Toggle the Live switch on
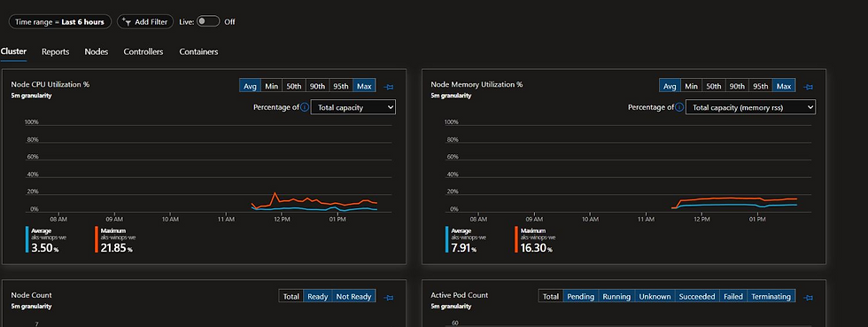Screen dimensions: 868x327 tap(209, 21)
